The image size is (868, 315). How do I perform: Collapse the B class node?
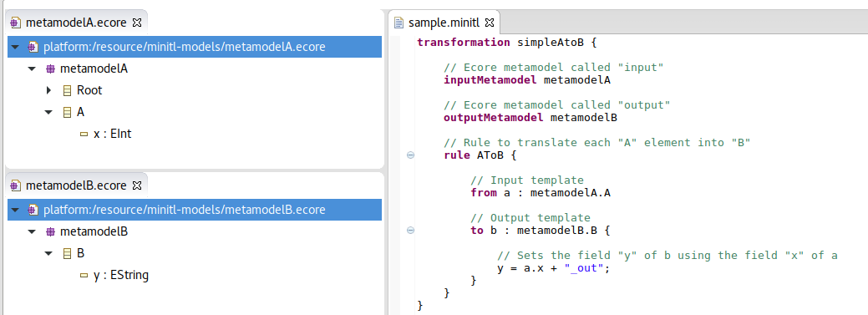(x=48, y=253)
